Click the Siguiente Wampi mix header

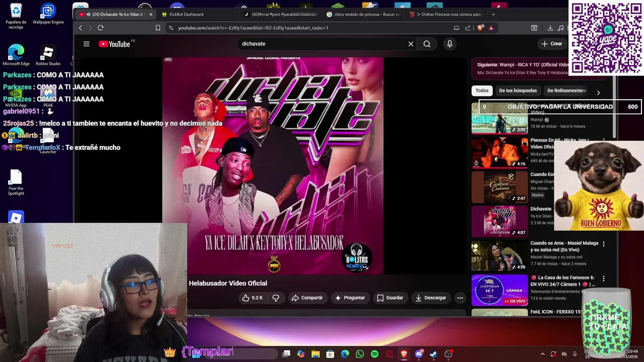click(x=523, y=64)
